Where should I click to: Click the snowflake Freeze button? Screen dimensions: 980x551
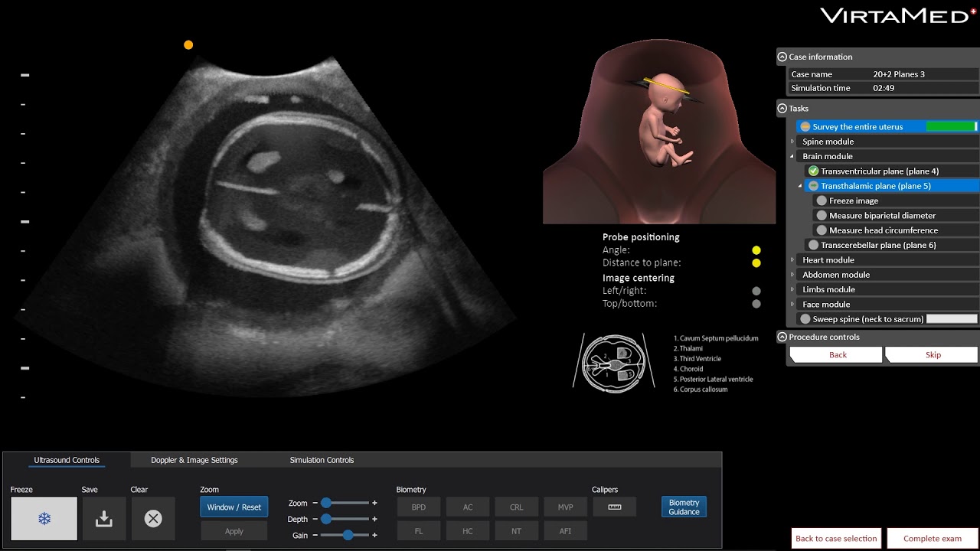[x=44, y=519]
